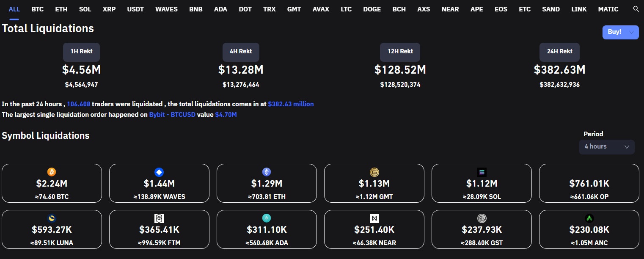
Task: Expand the Buy! button dropdown arrow
Action: (631, 32)
